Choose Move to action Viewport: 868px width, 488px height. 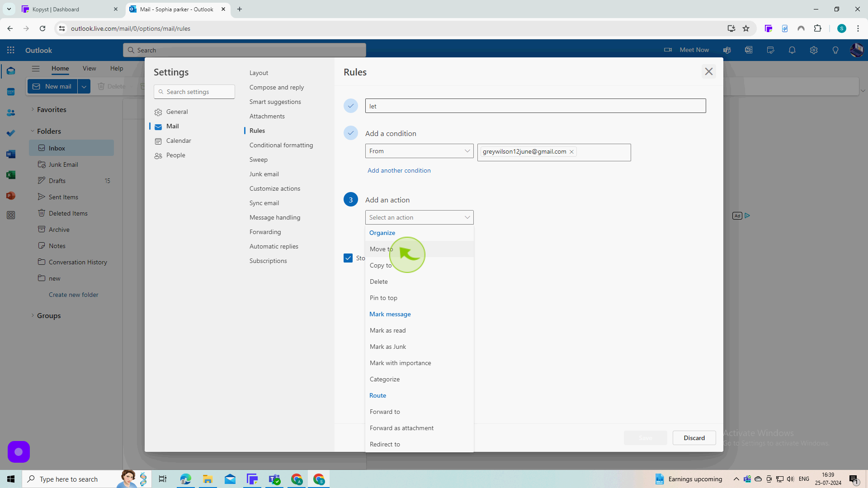[x=419, y=249]
